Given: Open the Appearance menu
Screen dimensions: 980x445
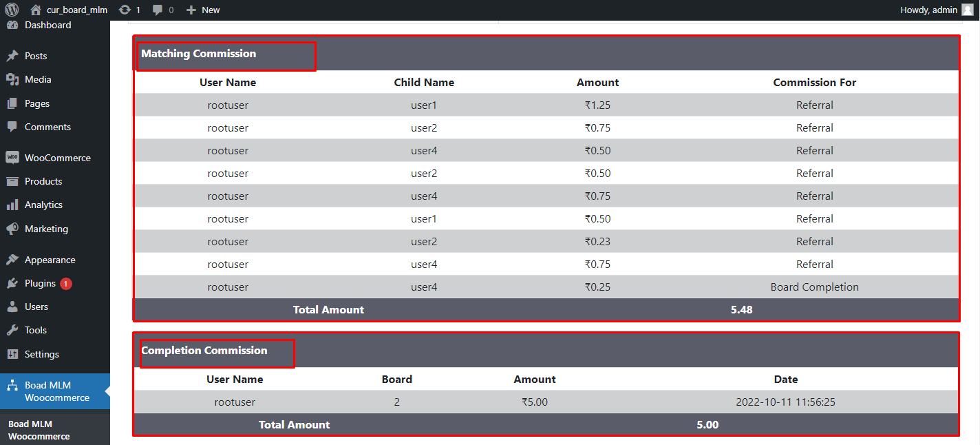Looking at the screenshot, I should pyautogui.click(x=50, y=260).
